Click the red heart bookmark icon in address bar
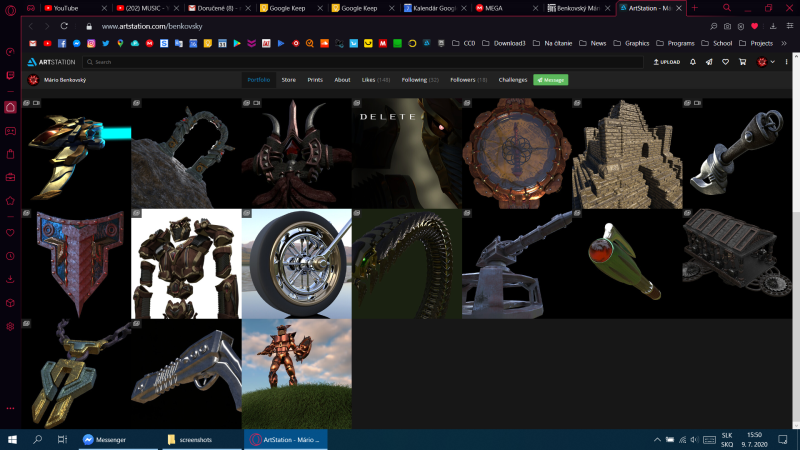 click(755, 26)
